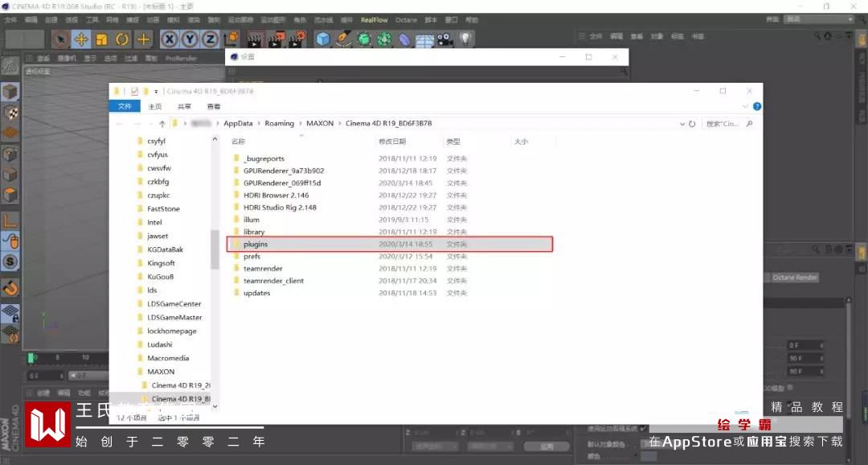Expand the chevron between Roaming and MAXON
Image resolution: width=868 pixels, height=465 pixels.
coord(301,124)
